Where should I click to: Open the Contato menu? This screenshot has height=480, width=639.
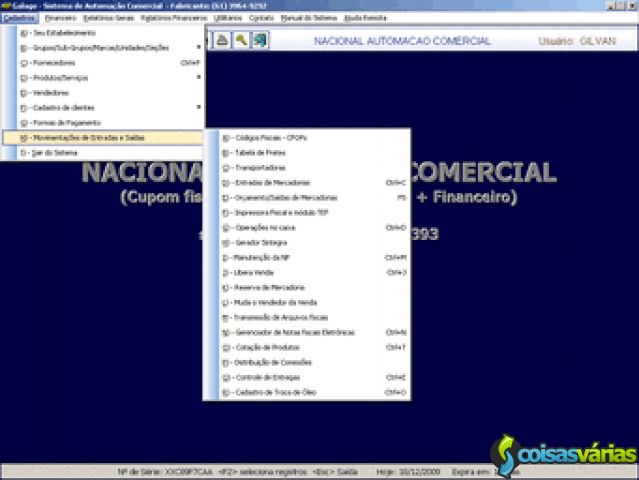[x=261, y=18]
